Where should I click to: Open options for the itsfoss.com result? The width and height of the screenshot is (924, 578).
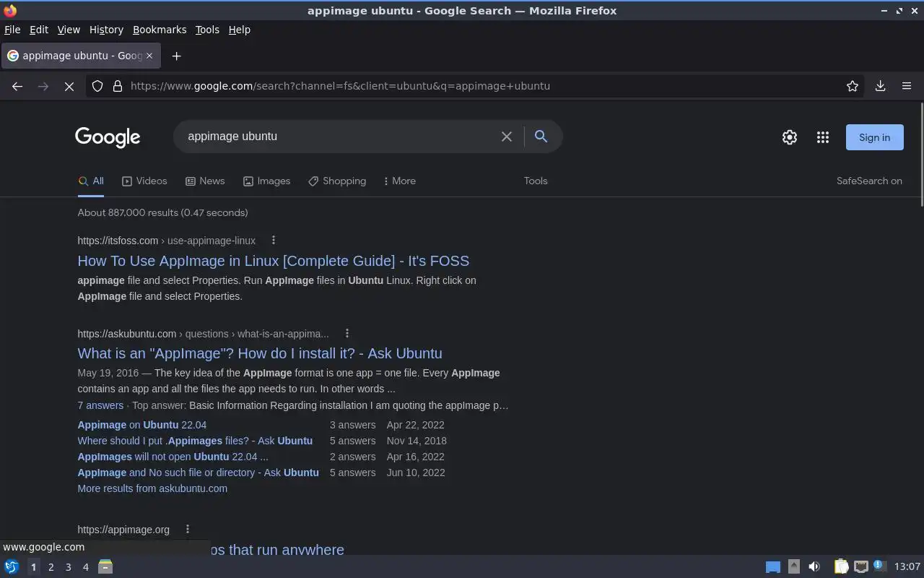tap(273, 240)
